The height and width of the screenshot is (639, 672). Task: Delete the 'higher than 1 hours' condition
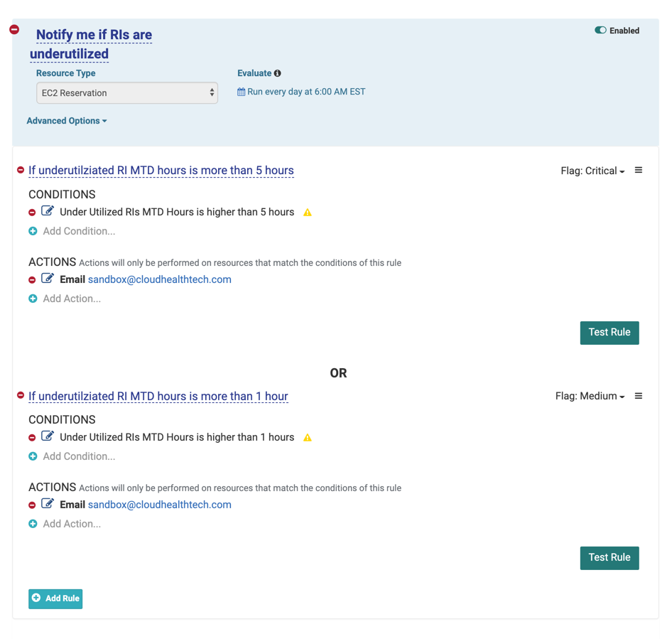32,438
